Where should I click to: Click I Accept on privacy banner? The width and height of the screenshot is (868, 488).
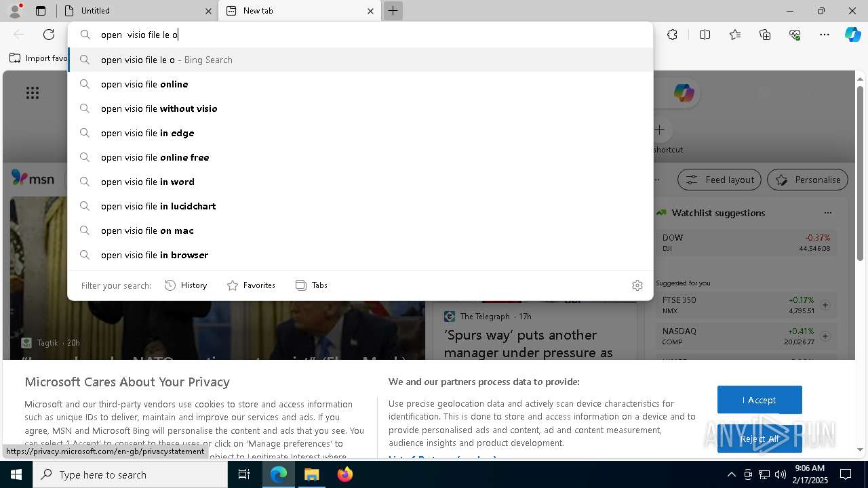click(x=759, y=400)
